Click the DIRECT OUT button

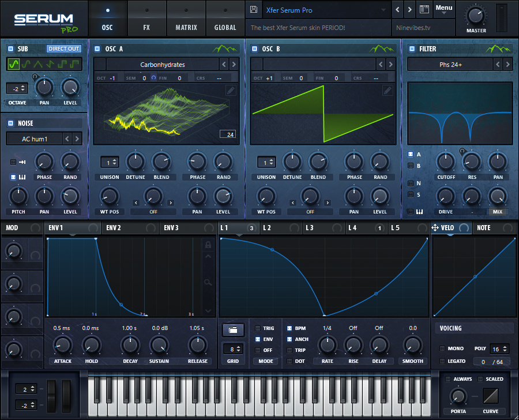(x=64, y=48)
